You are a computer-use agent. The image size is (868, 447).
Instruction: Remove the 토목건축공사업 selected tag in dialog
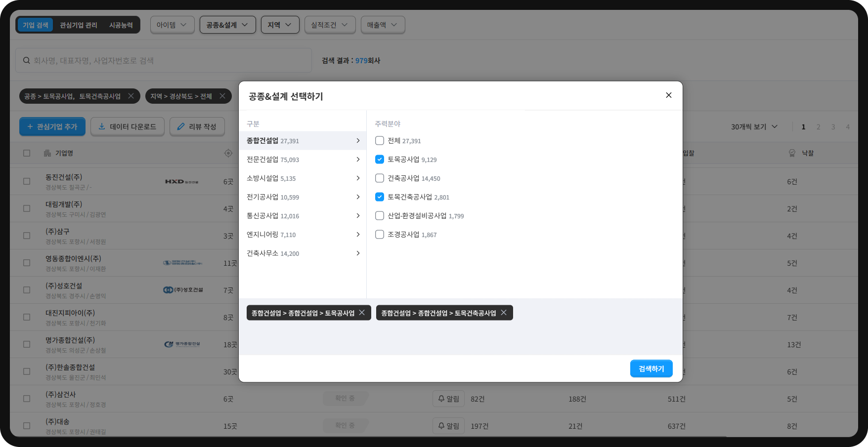click(x=504, y=313)
